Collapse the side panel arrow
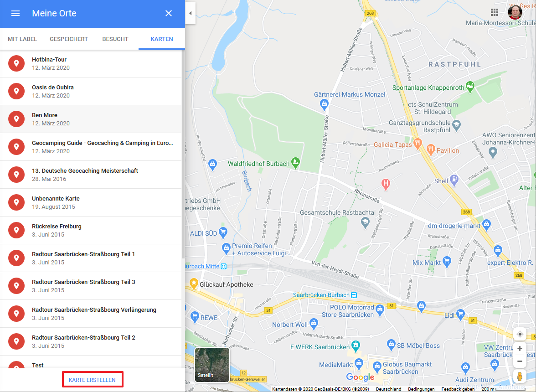 pos(191,13)
